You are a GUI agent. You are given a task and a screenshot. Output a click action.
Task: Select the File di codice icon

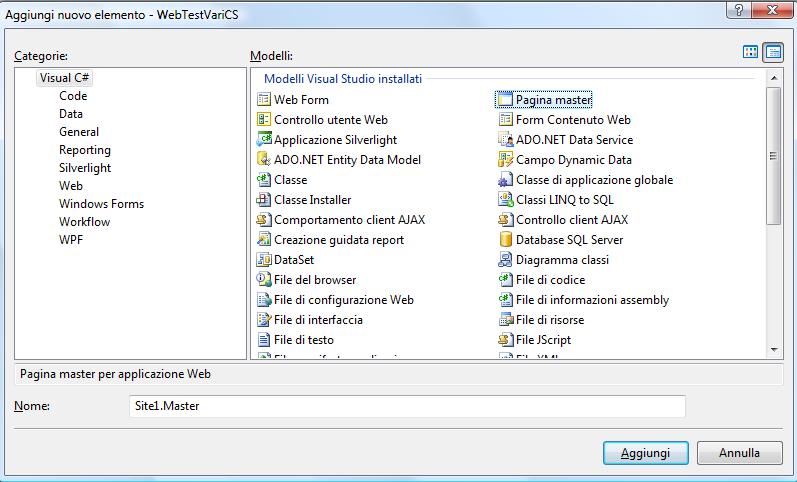coord(505,280)
